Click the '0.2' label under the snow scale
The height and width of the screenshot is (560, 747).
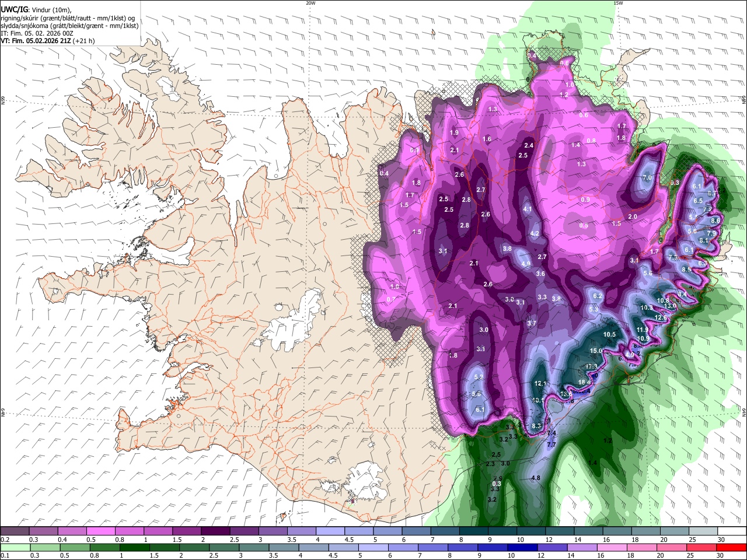point(4,539)
